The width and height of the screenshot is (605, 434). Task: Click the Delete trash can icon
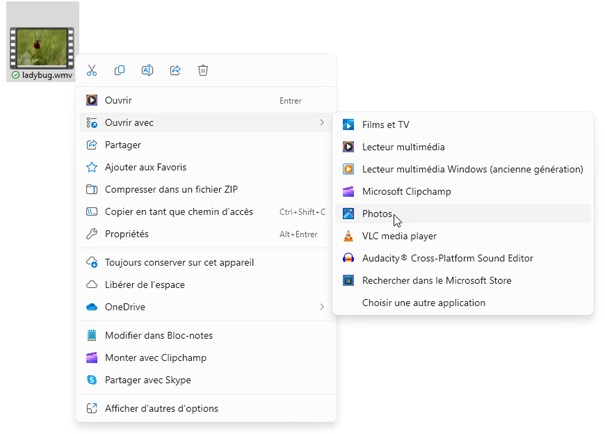pyautogui.click(x=203, y=70)
